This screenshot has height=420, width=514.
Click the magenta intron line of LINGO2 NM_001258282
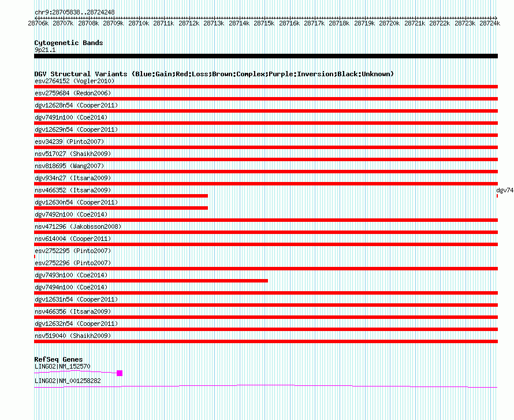click(266, 386)
